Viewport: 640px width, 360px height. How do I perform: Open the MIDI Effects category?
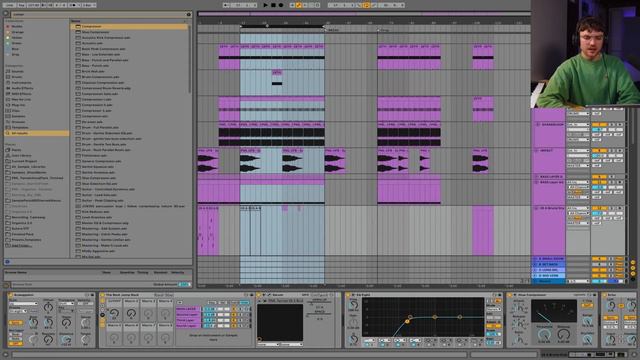21,94
